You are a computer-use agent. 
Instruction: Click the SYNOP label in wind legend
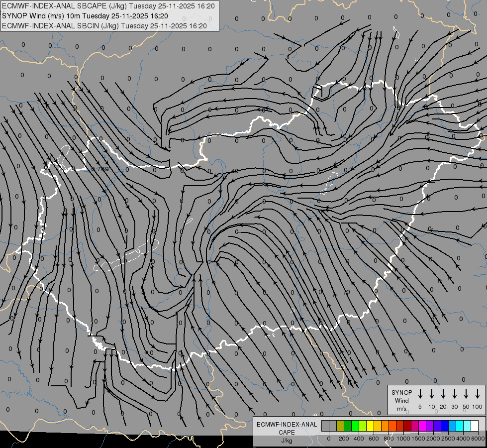401,392
